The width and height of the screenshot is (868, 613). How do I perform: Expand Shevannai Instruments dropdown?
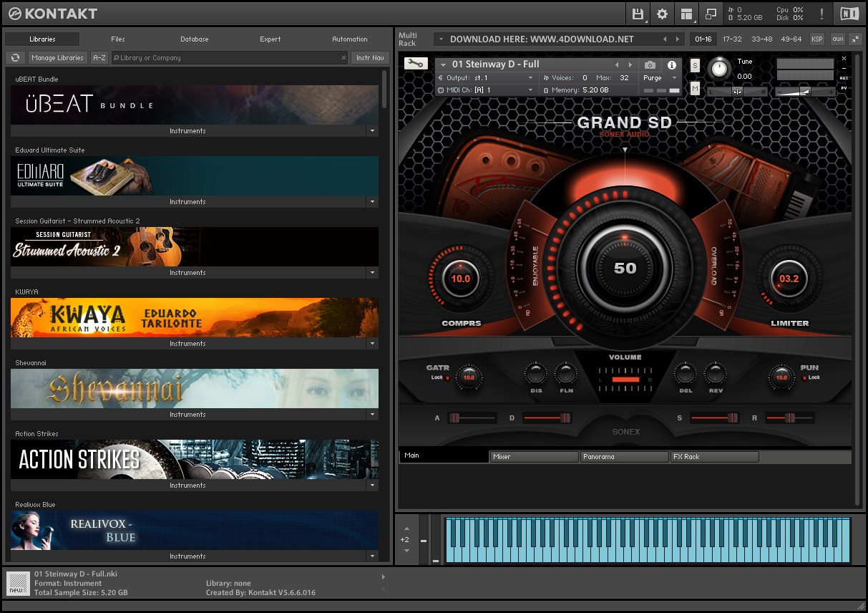[371, 415]
